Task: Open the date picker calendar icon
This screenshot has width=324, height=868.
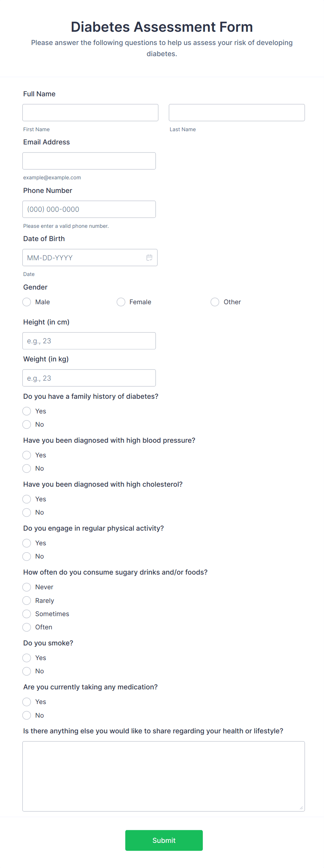Action: (150, 257)
